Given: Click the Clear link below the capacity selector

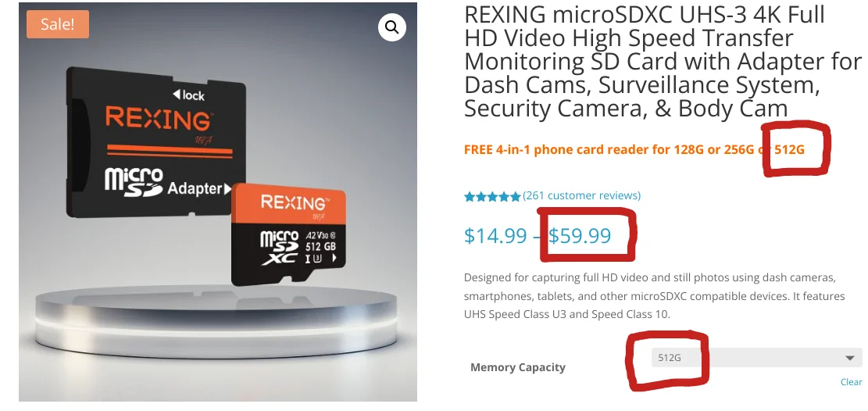Looking at the screenshot, I should 851,382.
